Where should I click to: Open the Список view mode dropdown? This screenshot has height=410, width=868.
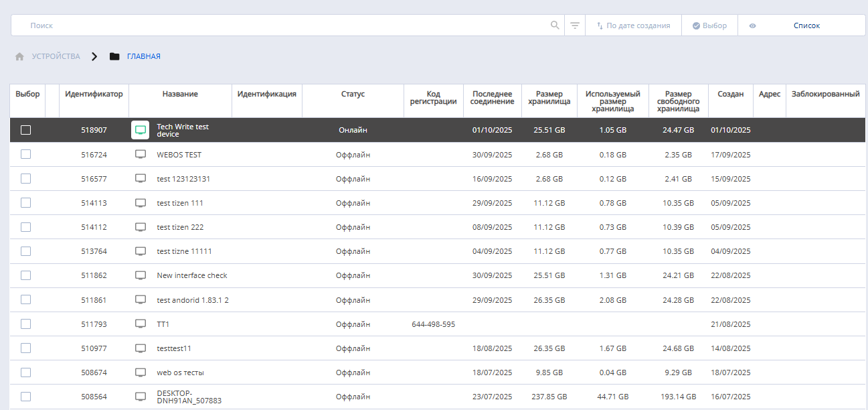point(806,25)
